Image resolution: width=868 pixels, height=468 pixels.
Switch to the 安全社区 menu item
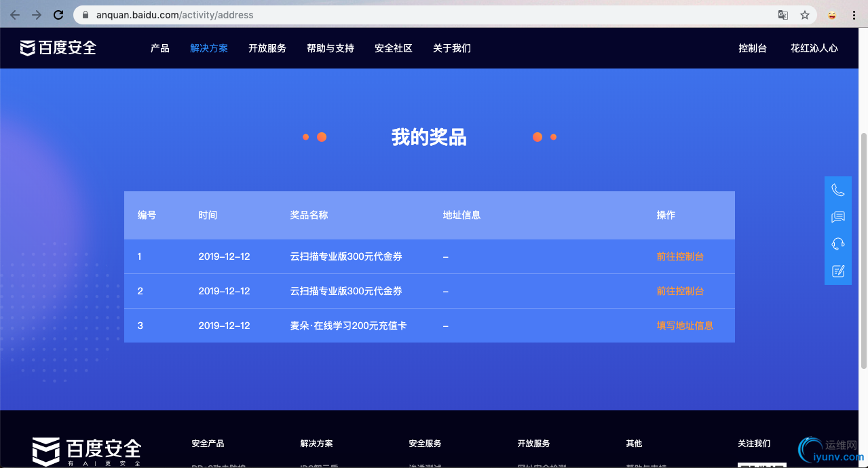pyautogui.click(x=394, y=48)
